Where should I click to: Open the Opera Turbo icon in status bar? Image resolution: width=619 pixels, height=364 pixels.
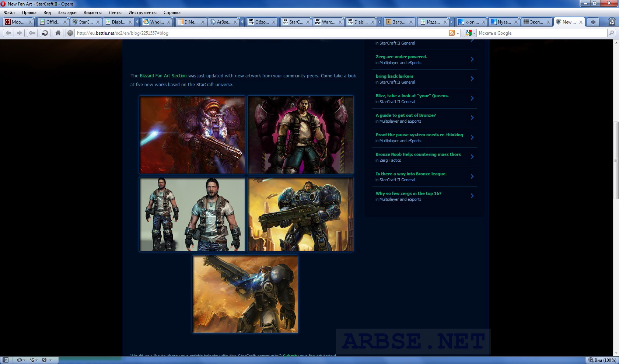[x=44, y=360]
